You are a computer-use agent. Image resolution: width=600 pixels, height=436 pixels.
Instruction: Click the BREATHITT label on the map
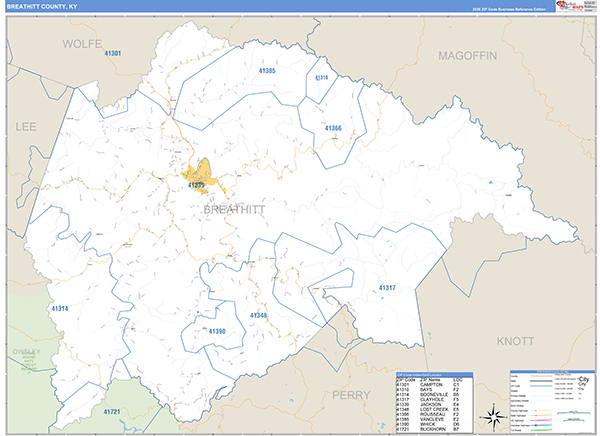tap(234, 209)
